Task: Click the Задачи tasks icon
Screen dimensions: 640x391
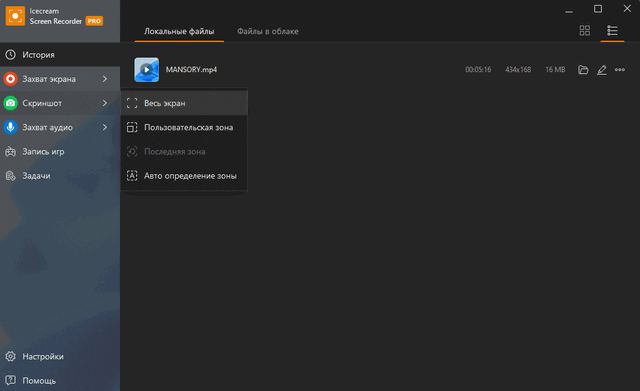Action: tap(11, 176)
